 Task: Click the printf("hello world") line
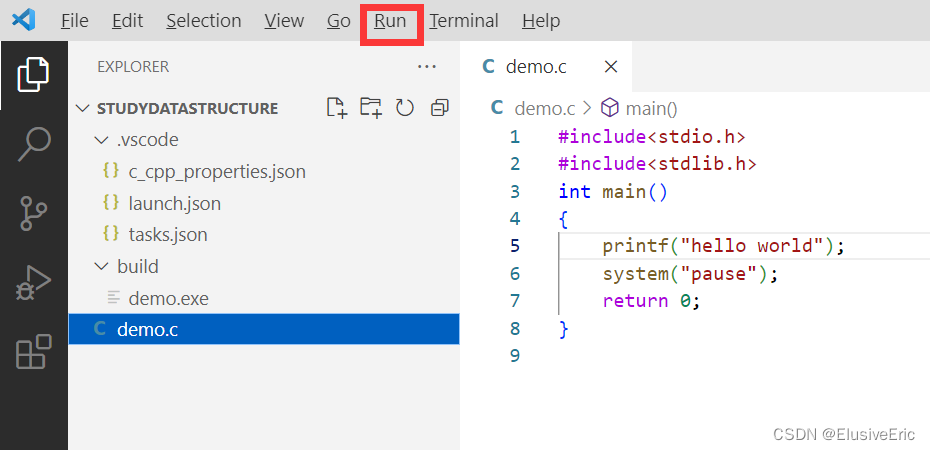pos(723,246)
